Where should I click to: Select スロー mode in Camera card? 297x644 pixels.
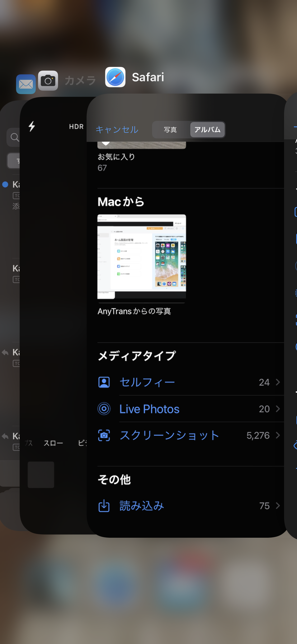coord(53,443)
